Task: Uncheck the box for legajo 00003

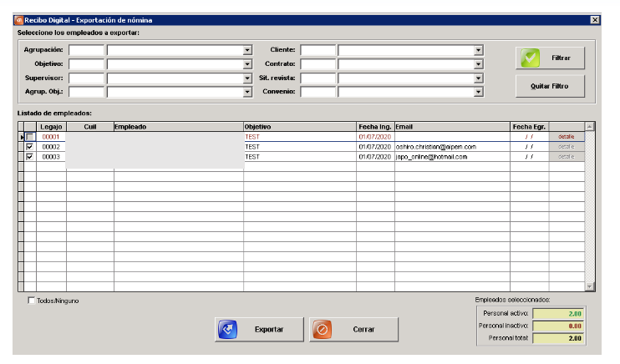Action: pyautogui.click(x=29, y=156)
